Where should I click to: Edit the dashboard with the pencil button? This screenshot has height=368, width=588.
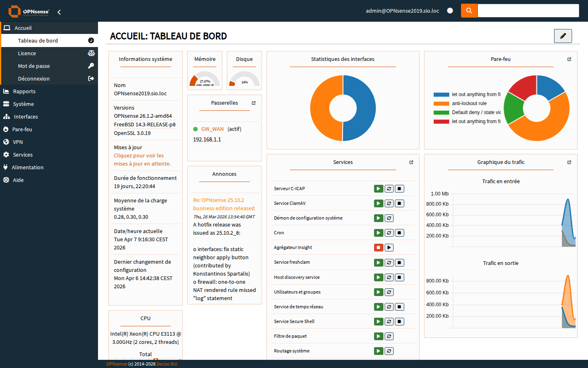click(x=563, y=36)
